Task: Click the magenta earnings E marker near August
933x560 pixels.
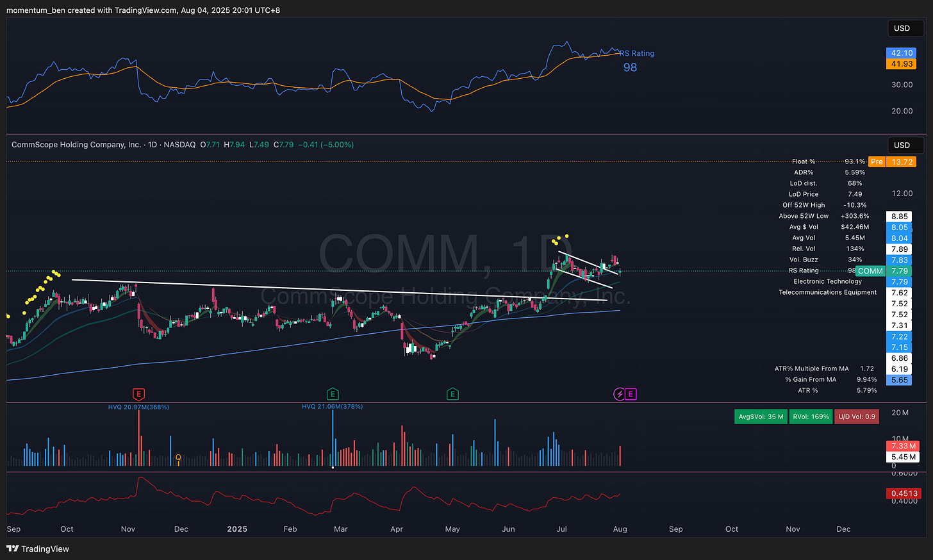Action: pyautogui.click(x=631, y=394)
